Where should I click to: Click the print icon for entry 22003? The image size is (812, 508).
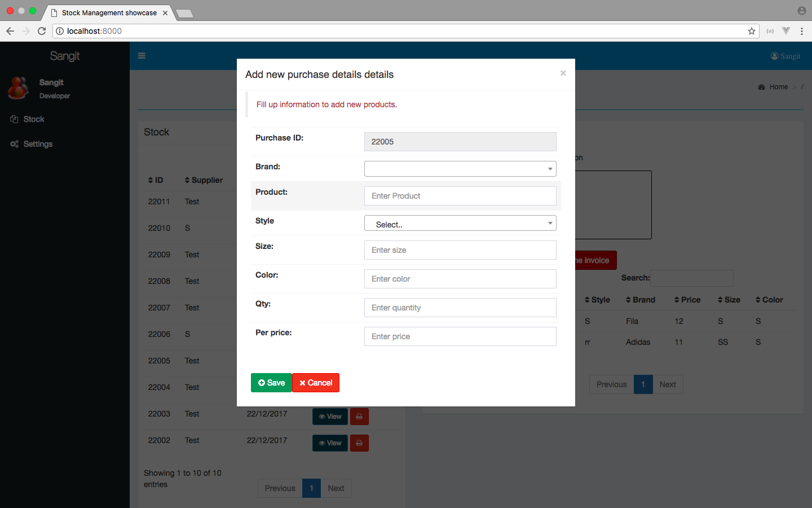[x=359, y=417]
